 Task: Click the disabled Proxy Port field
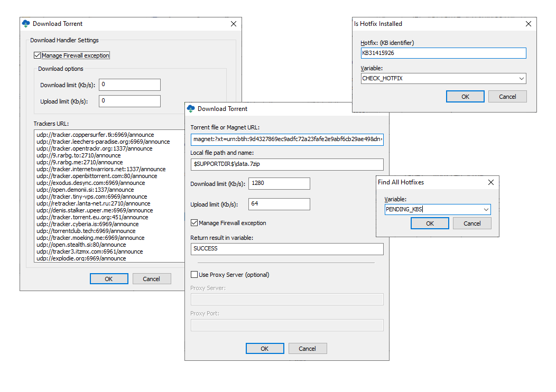tap(287, 325)
